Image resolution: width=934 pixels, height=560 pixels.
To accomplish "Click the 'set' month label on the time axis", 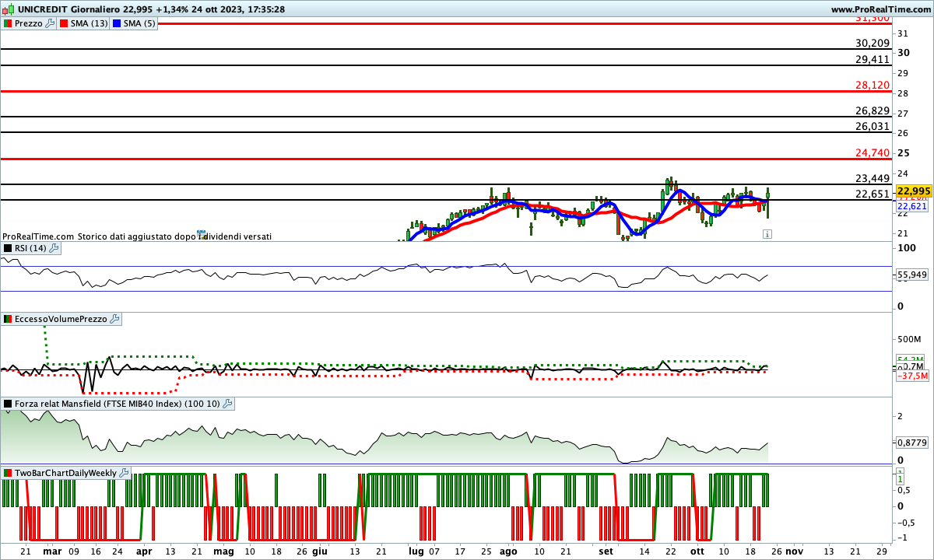I will 606,550.
